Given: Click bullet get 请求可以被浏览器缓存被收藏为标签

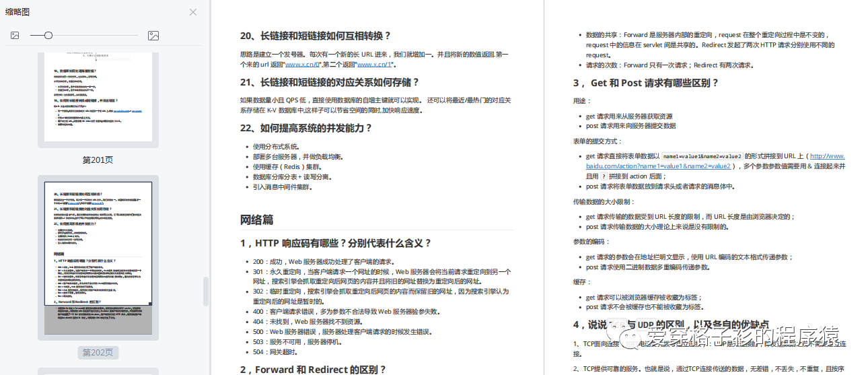Looking at the screenshot, I should (644, 297).
